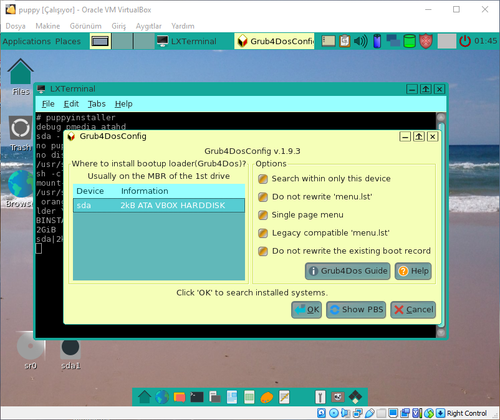Click the Information column header
Viewport: 500px width, 420px height.
tap(144, 191)
